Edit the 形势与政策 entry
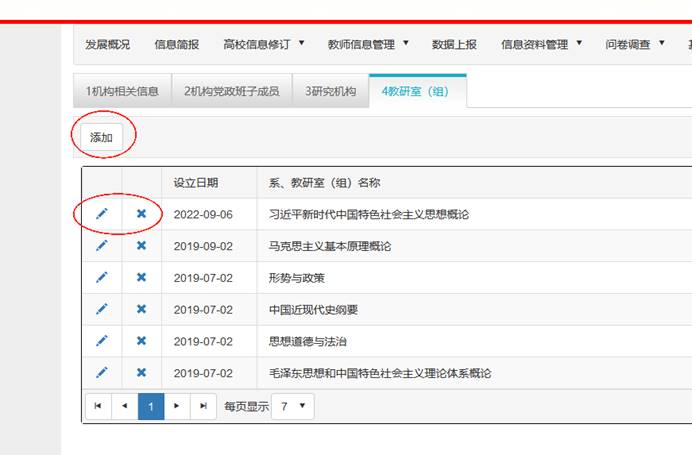Screen dimensions: 692x455 pos(101,278)
